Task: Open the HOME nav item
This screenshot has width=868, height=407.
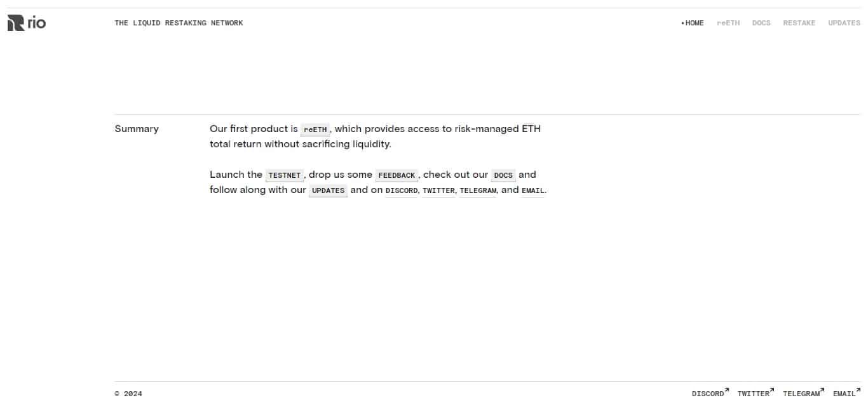Action: coord(695,23)
